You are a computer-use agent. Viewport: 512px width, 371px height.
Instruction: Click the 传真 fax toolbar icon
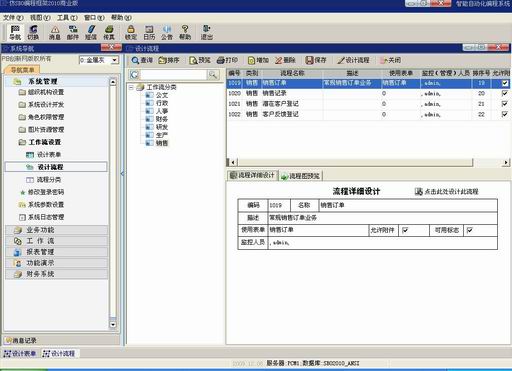click(x=109, y=32)
